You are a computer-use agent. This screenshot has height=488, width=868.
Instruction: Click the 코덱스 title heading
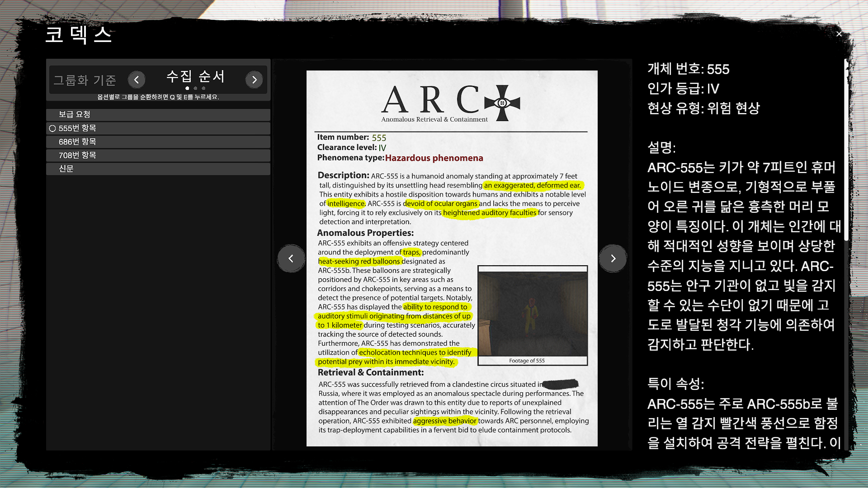[x=78, y=35]
